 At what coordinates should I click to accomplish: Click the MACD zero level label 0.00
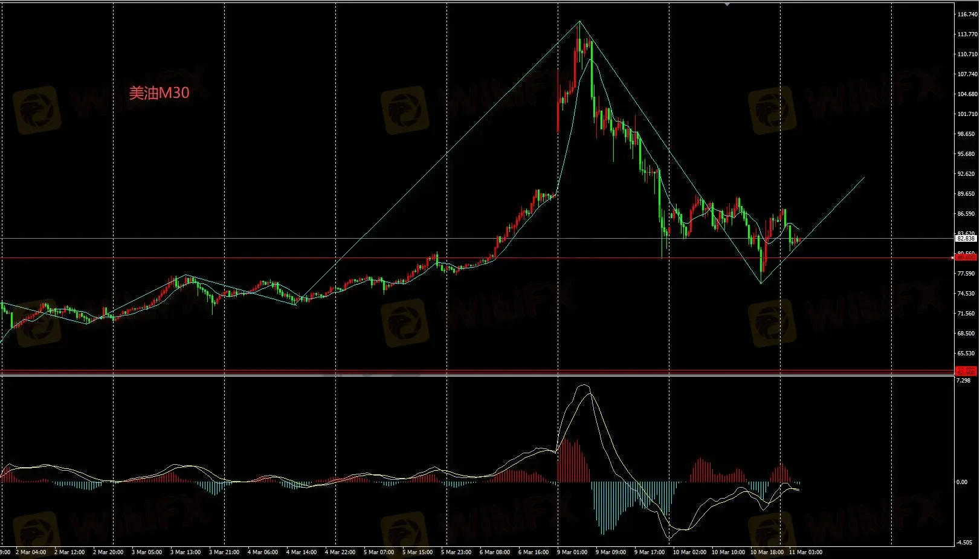(x=962, y=482)
